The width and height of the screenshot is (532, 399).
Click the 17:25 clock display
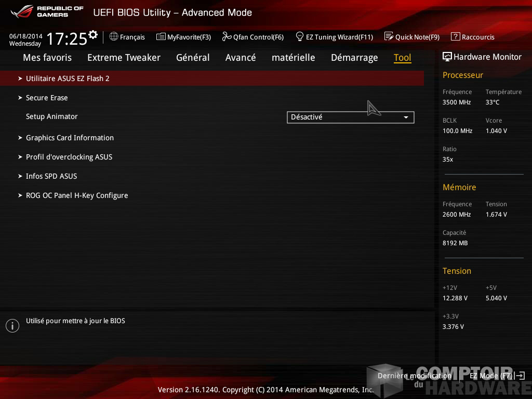(67, 38)
